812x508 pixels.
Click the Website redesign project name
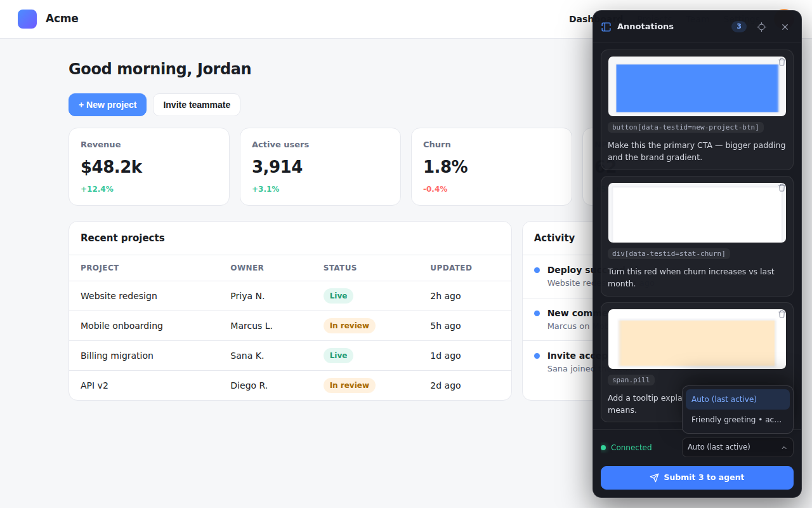click(119, 296)
